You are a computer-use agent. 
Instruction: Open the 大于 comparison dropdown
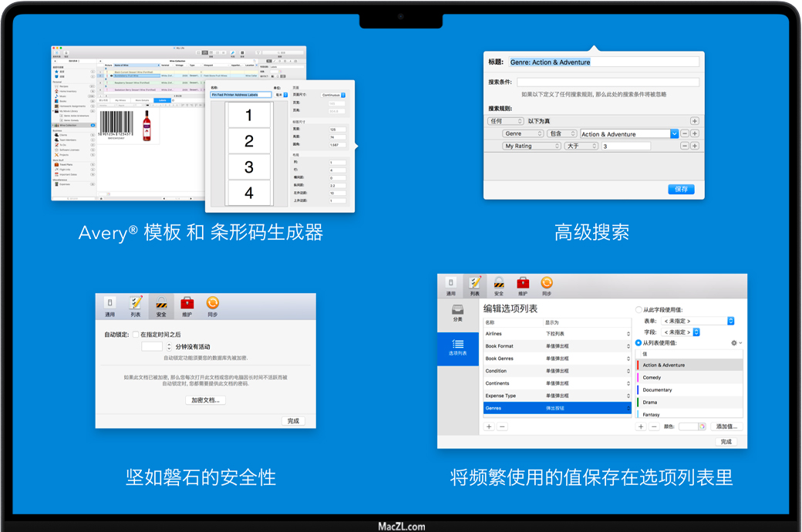(581, 146)
